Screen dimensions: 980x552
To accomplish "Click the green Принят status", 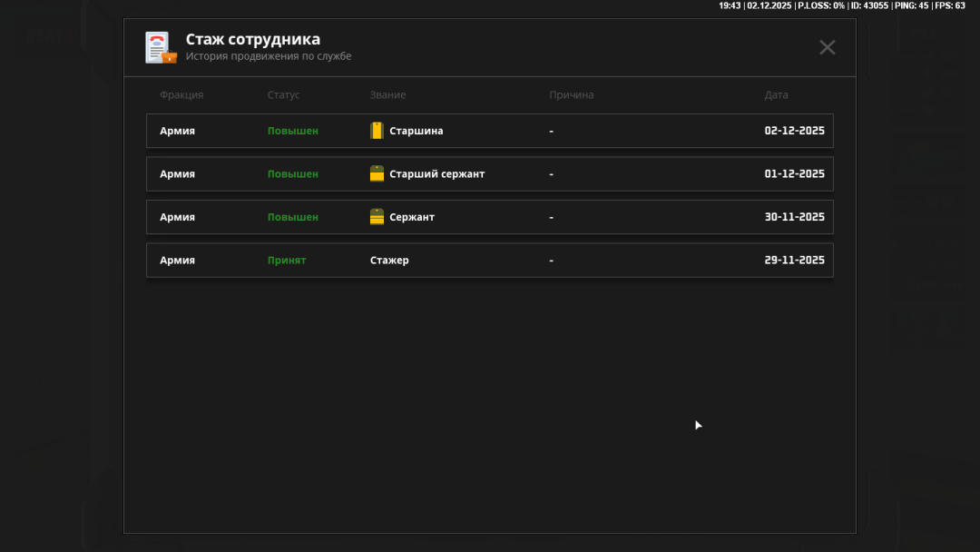I will [287, 261].
